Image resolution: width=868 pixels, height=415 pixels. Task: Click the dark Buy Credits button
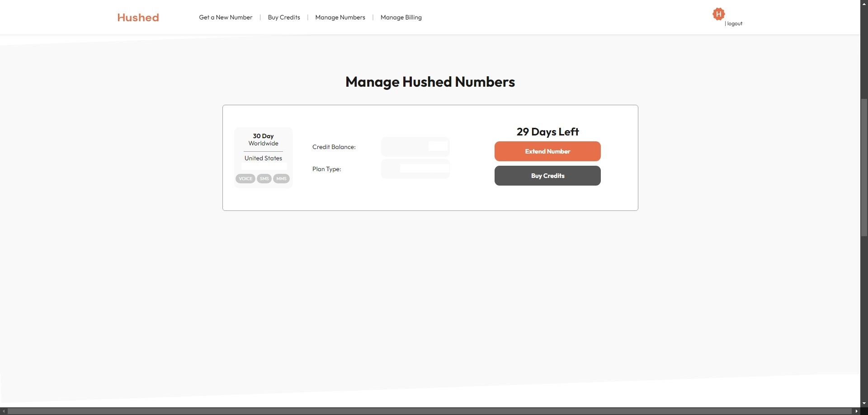click(547, 176)
